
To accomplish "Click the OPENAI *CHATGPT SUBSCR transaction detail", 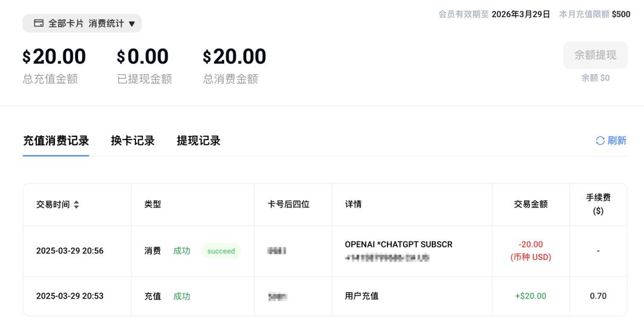I will tap(398, 244).
